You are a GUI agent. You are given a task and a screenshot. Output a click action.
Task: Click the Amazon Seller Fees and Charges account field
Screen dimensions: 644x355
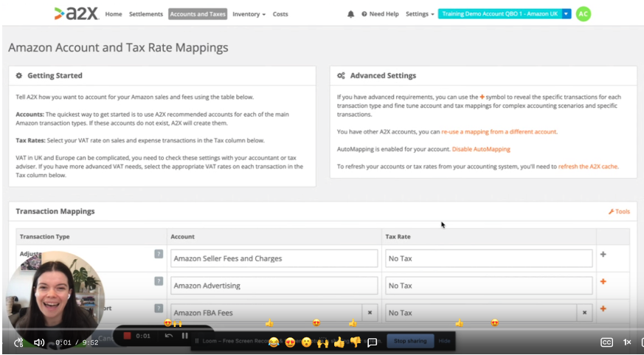(274, 258)
